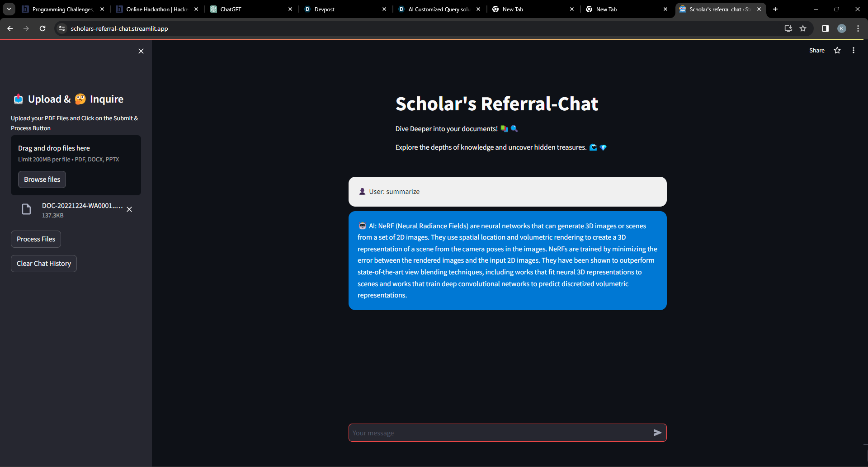Viewport: 868px width, 467px height.
Task: Collapse the Upload & Inquire sidebar
Action: [141, 51]
